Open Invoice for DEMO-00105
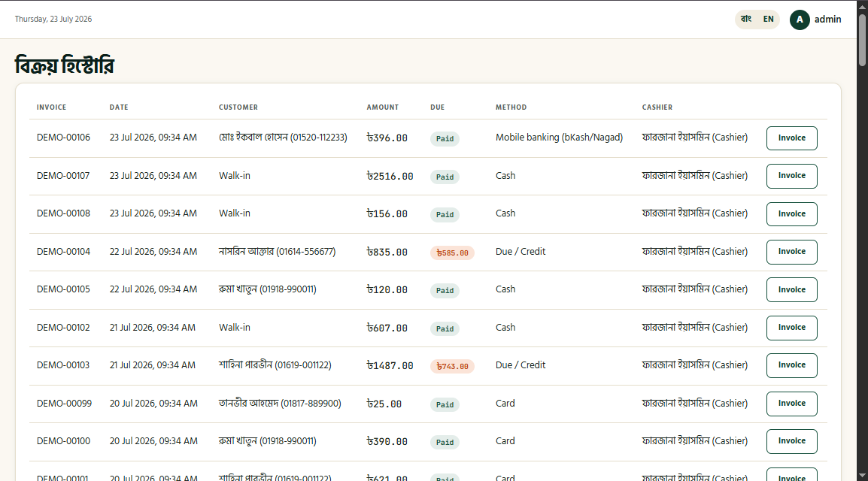The width and height of the screenshot is (868, 481). click(791, 289)
